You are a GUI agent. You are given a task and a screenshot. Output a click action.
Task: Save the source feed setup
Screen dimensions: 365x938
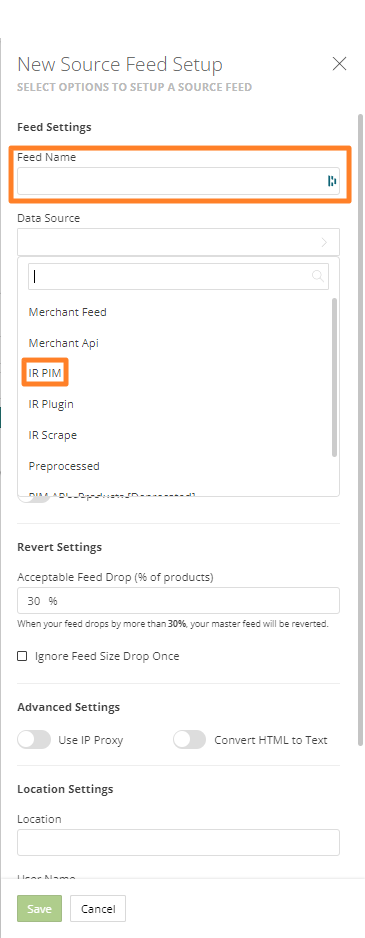pyautogui.click(x=39, y=909)
